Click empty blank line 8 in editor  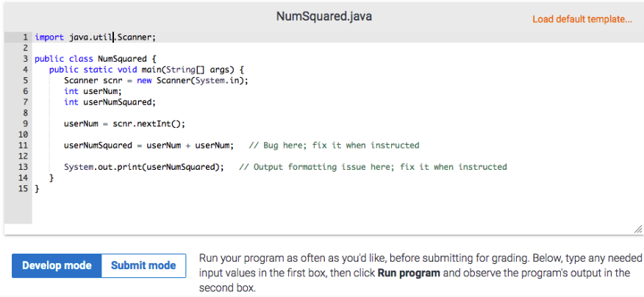(x=221, y=113)
